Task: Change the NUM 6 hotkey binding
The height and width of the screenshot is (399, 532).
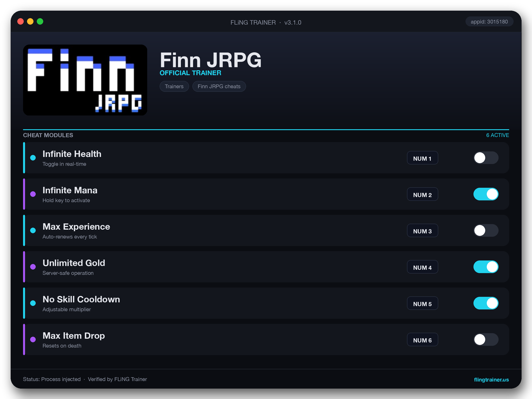Action: (x=422, y=340)
